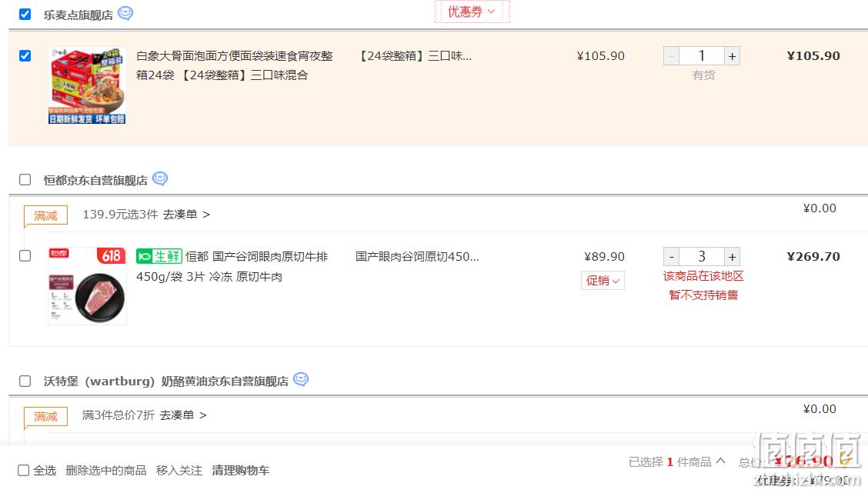The image size is (868, 493).
Task: Click the ¥269.70 subtotal price
Action: [813, 257]
